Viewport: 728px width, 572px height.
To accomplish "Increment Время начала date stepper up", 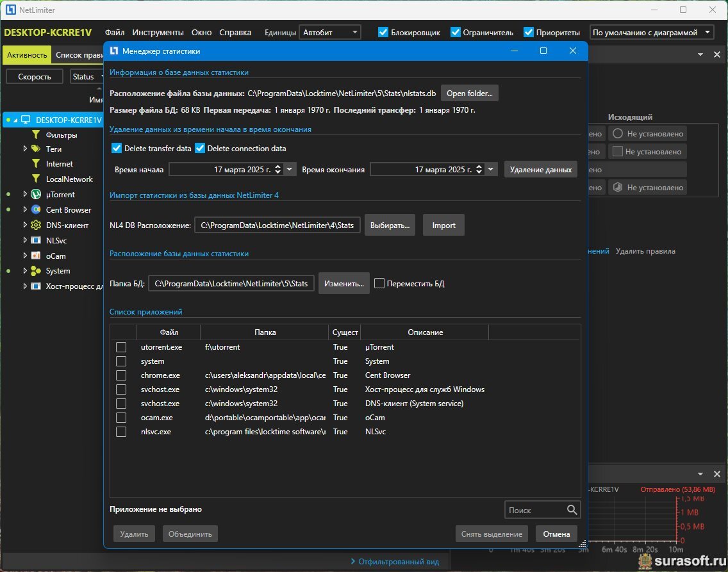I will click(277, 167).
